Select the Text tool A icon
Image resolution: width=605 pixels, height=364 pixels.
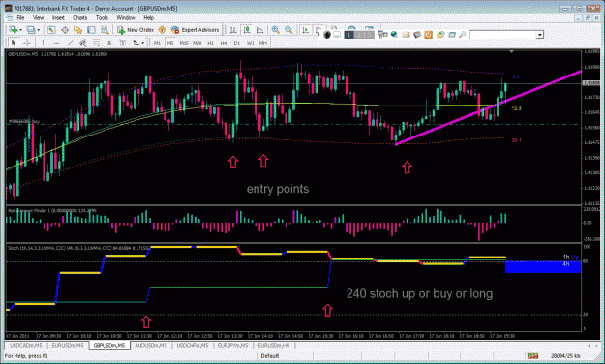pyautogui.click(x=109, y=43)
